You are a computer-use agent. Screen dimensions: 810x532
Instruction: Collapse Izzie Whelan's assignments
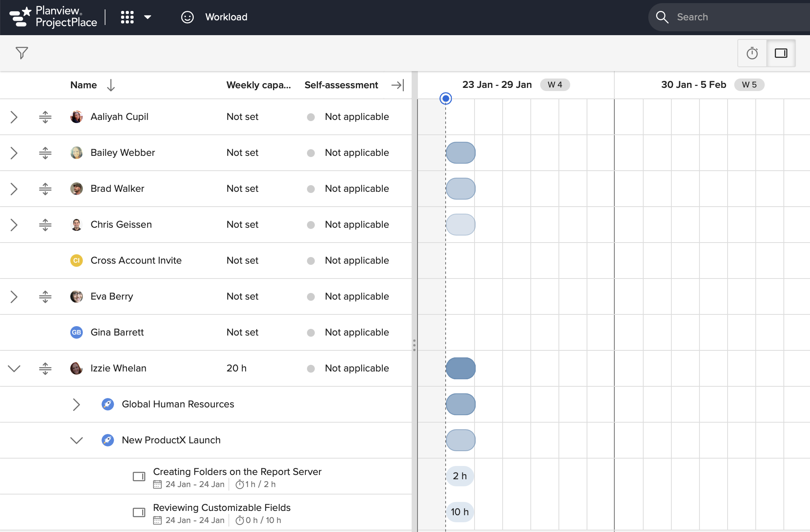[x=14, y=368]
